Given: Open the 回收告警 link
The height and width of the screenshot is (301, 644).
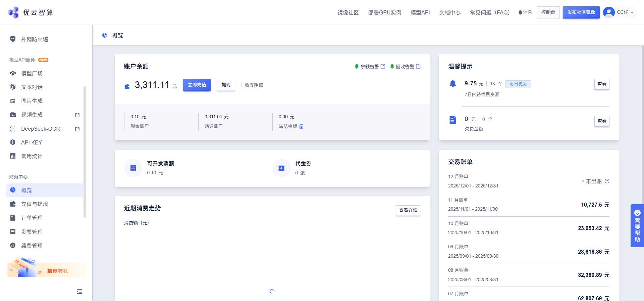Looking at the screenshot, I should pos(405,67).
